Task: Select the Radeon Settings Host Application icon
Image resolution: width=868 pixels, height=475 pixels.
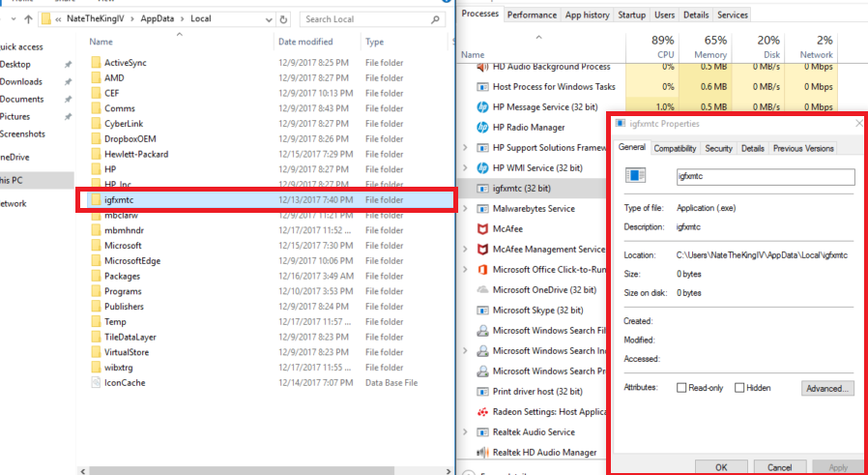Action: (x=482, y=412)
